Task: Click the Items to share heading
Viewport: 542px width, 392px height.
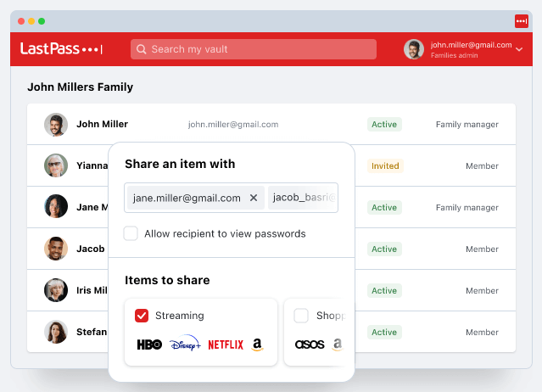Action: click(x=167, y=280)
